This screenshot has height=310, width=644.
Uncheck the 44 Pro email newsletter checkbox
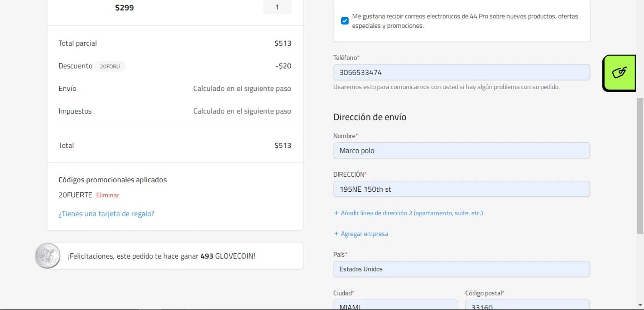[345, 21]
